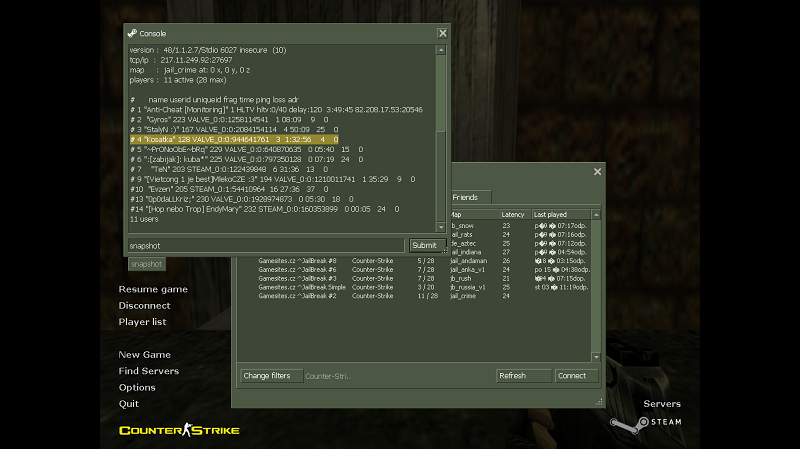Click the StalyN player line in console

(234, 130)
